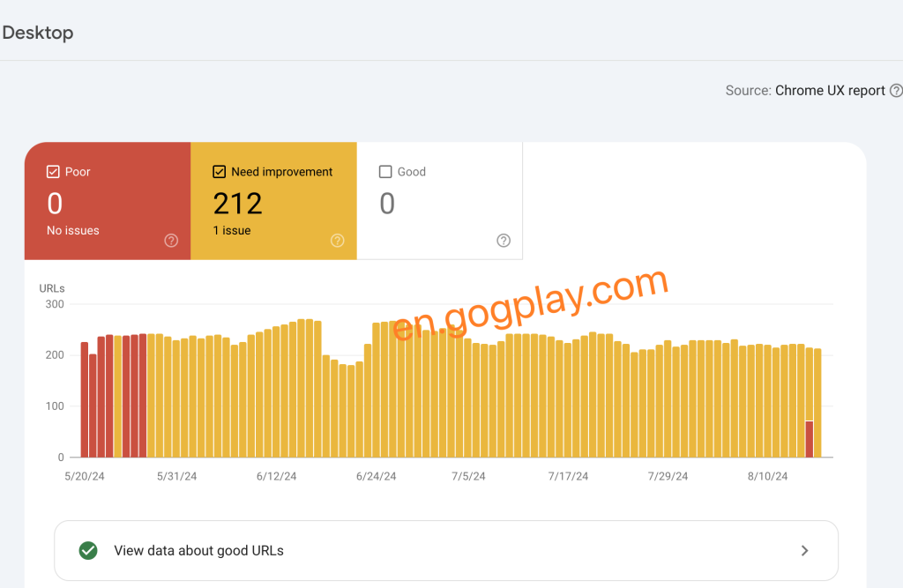903x588 pixels.
Task: Select the Poor status card
Action: click(108, 201)
